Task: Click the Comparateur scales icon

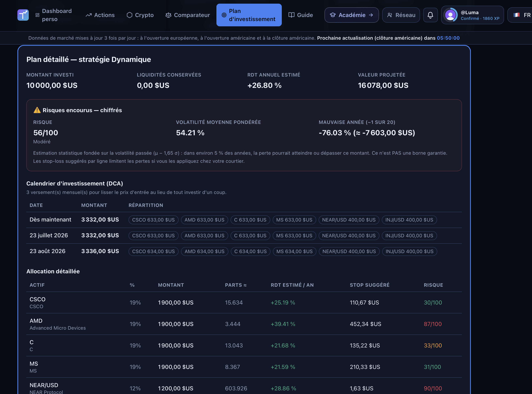Action: pyautogui.click(x=168, y=15)
